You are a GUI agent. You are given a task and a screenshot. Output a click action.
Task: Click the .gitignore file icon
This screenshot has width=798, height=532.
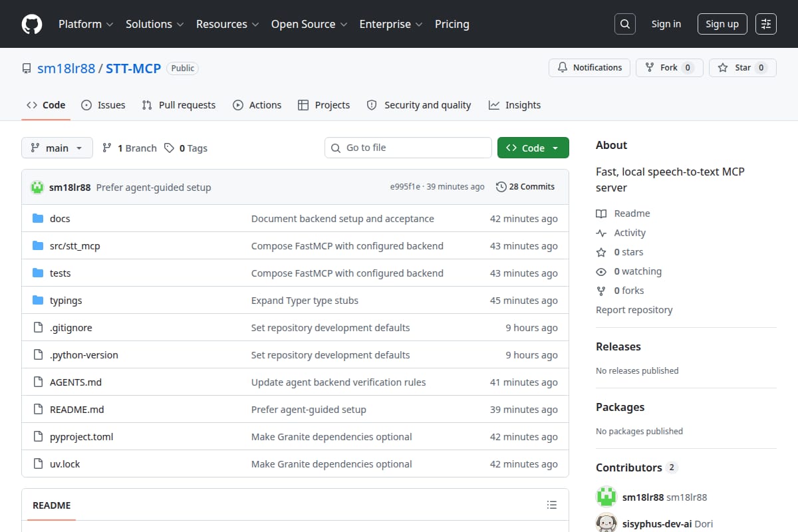coord(38,328)
